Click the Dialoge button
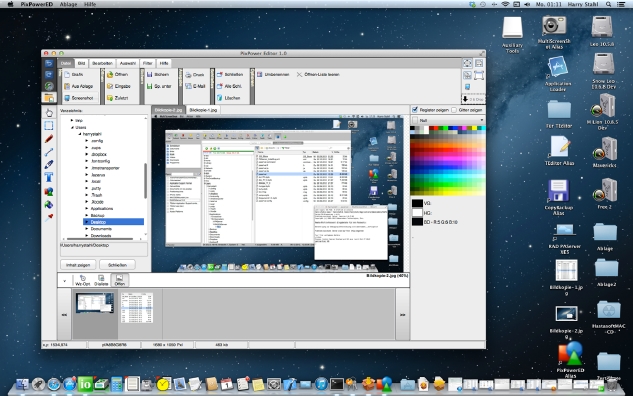 (x=101, y=280)
